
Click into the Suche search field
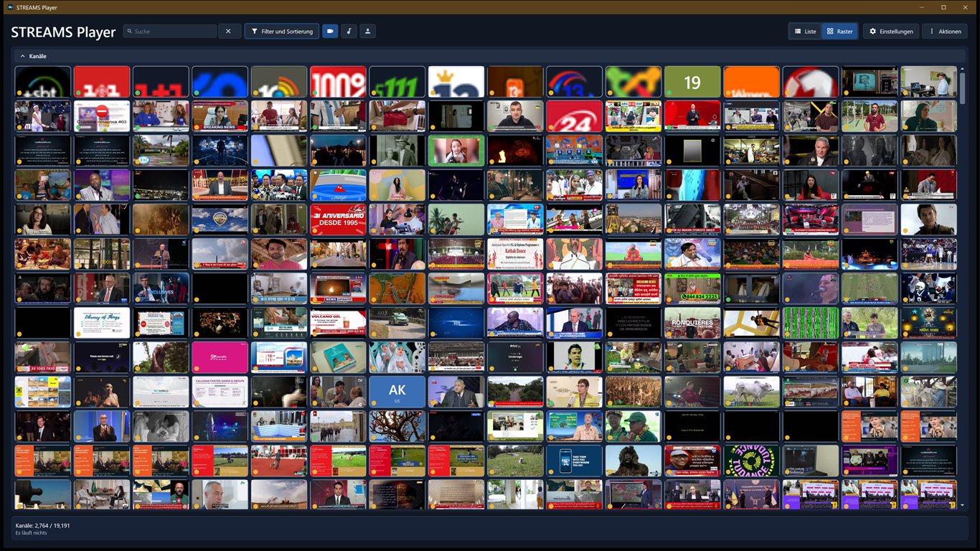pyautogui.click(x=170, y=32)
